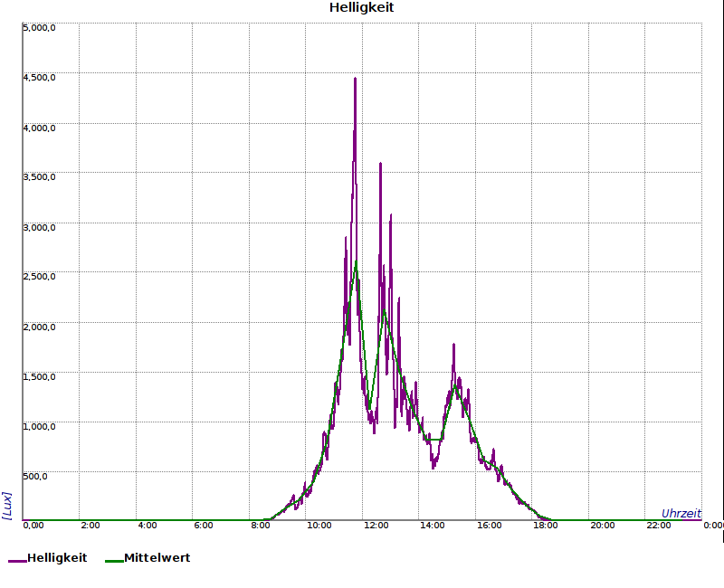Click the 2:00 time tick label
The image size is (724, 588).
click(90, 526)
